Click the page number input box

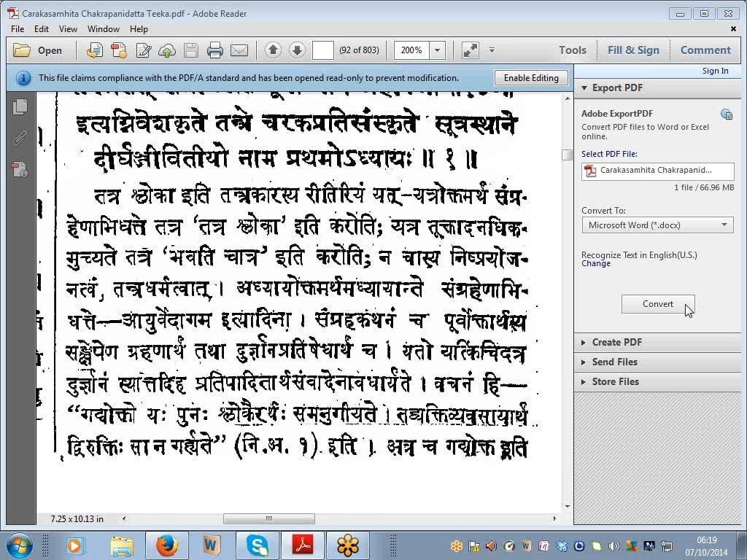[322, 50]
